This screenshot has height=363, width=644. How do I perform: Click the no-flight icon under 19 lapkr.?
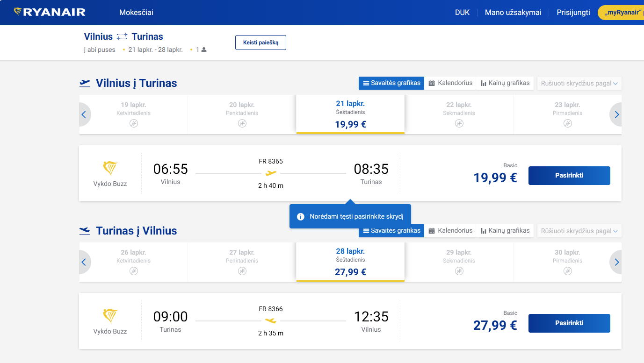point(134,123)
